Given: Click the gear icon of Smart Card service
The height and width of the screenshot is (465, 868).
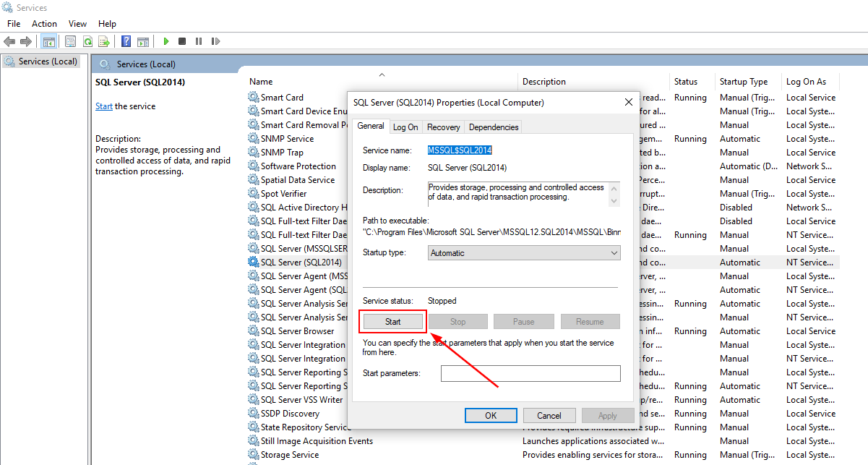Looking at the screenshot, I should click(x=253, y=97).
